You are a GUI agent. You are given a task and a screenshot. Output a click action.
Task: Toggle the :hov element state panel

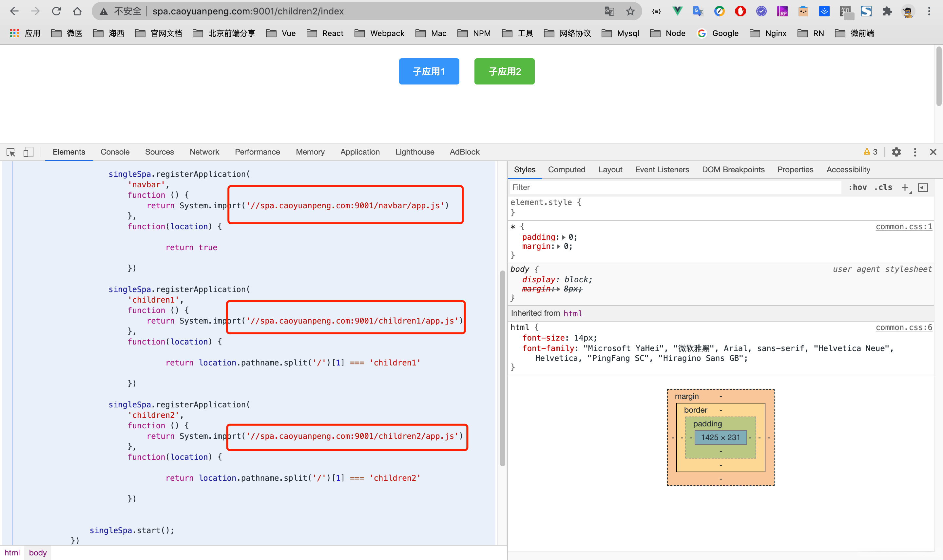(858, 187)
